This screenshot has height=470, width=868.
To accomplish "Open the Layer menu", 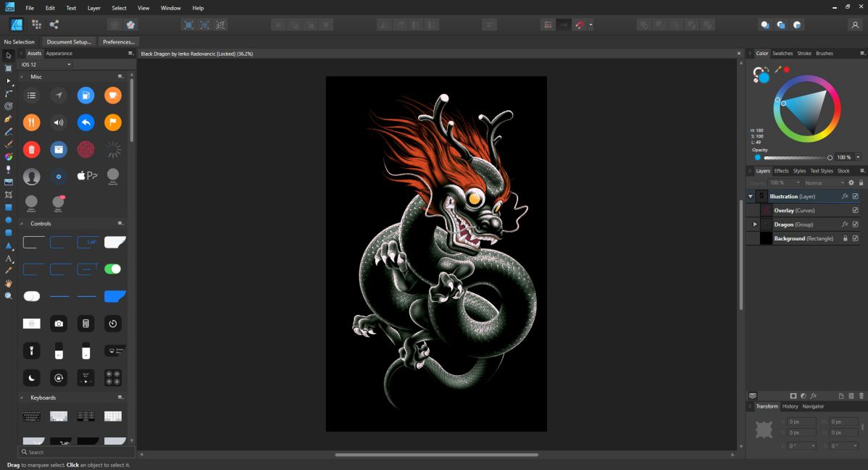I will (93, 8).
